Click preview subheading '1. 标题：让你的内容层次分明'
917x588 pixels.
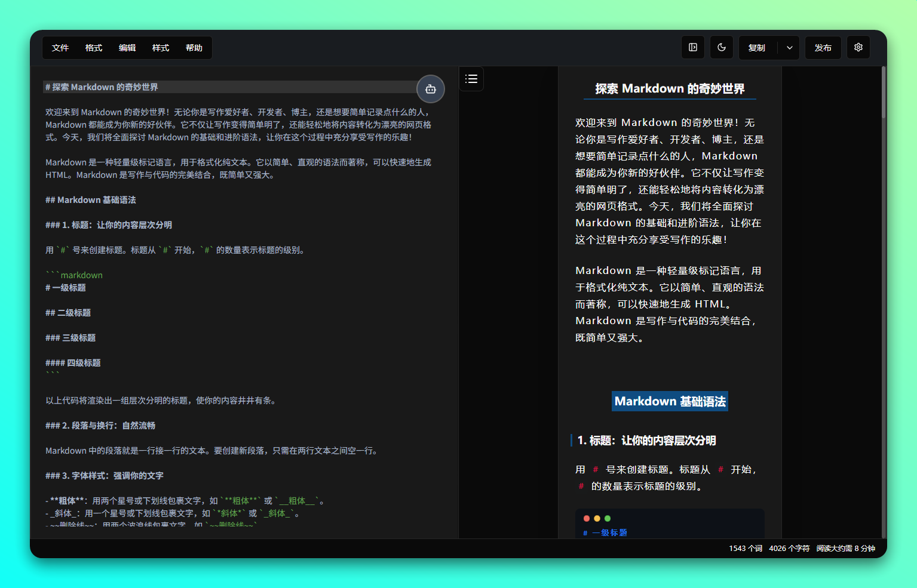tap(647, 441)
